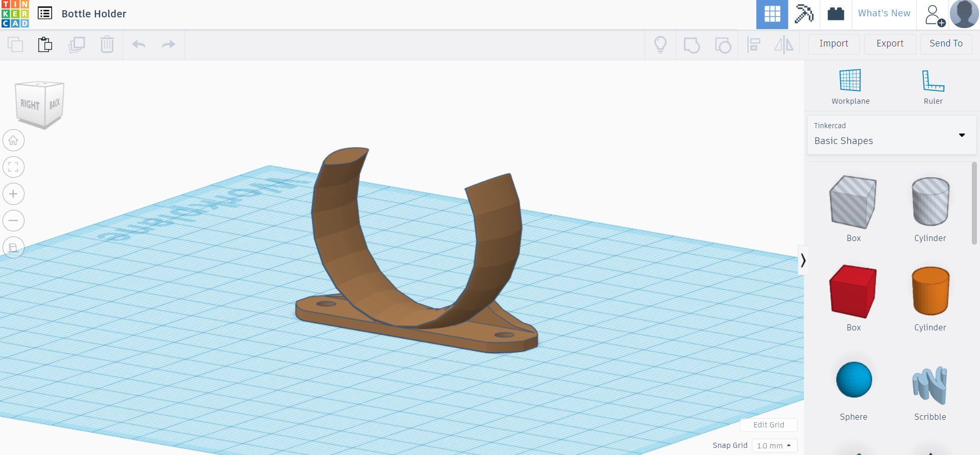This screenshot has width=980, height=455.
Task: Open the Bricks mode icon
Action: (836, 14)
